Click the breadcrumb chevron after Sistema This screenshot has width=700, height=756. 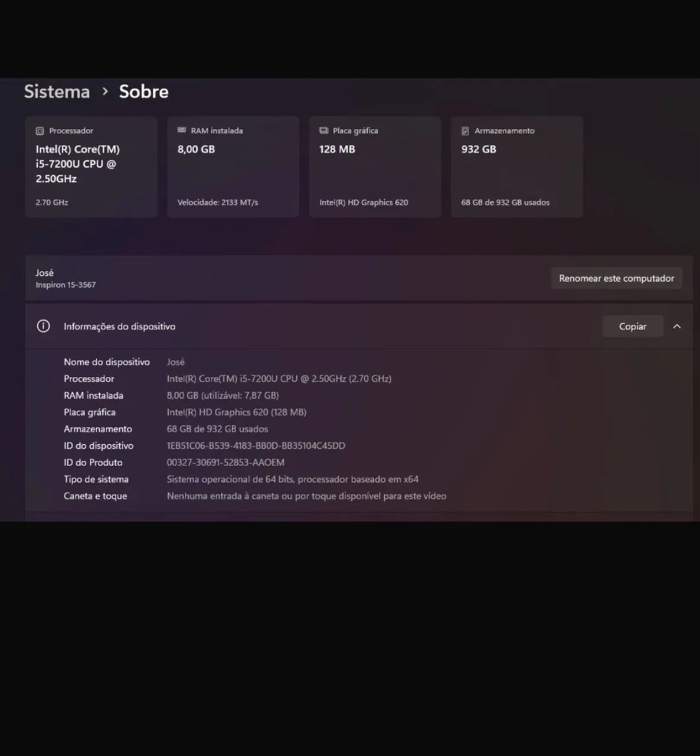pyautogui.click(x=105, y=92)
